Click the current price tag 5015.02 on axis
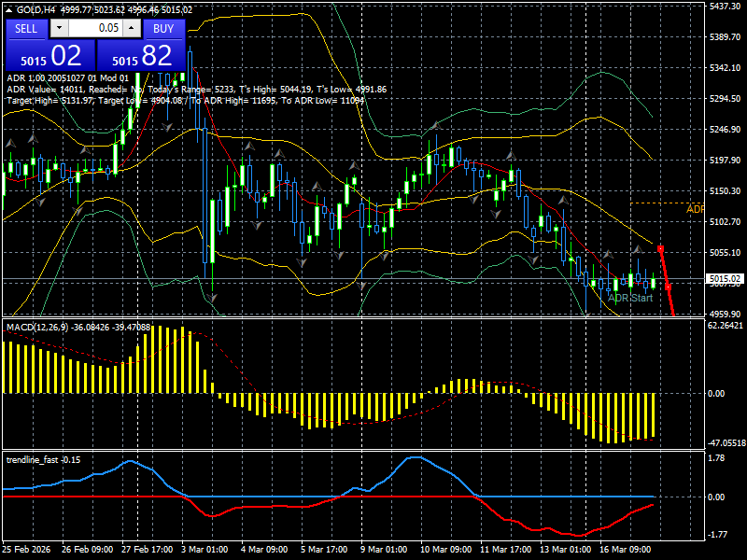 point(725,278)
